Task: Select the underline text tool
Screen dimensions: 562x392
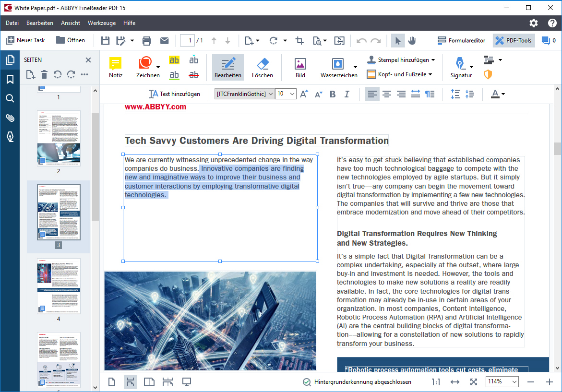Action: tap(174, 75)
